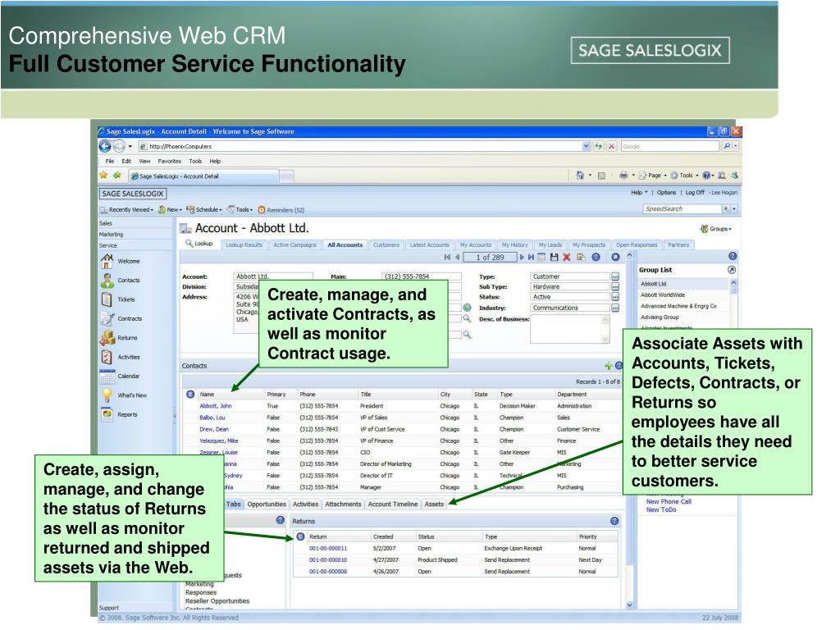840x630 pixels.
Task: Expand the Contacts grid options chevron
Action: (190, 395)
